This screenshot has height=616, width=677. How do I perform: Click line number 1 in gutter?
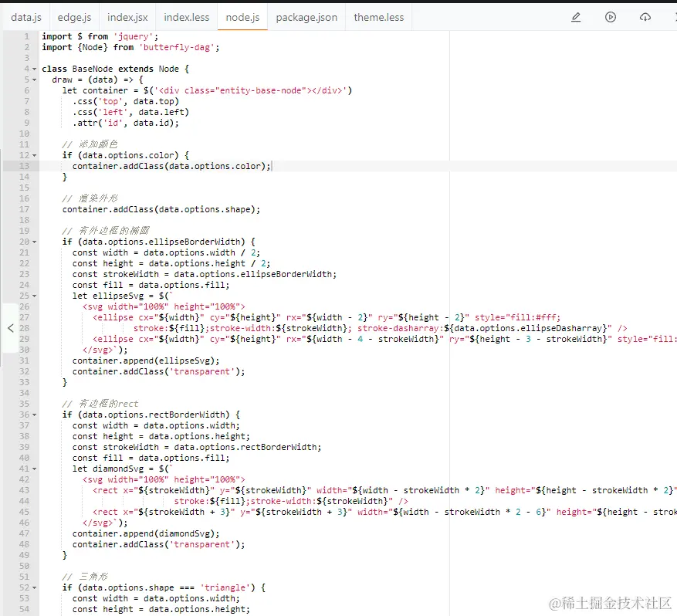(x=27, y=37)
